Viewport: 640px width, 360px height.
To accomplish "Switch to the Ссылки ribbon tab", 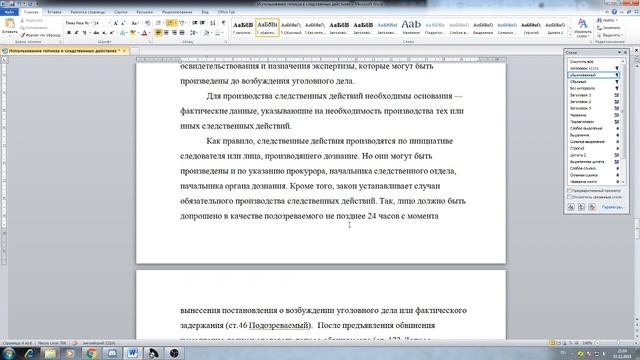I will tap(121, 12).
